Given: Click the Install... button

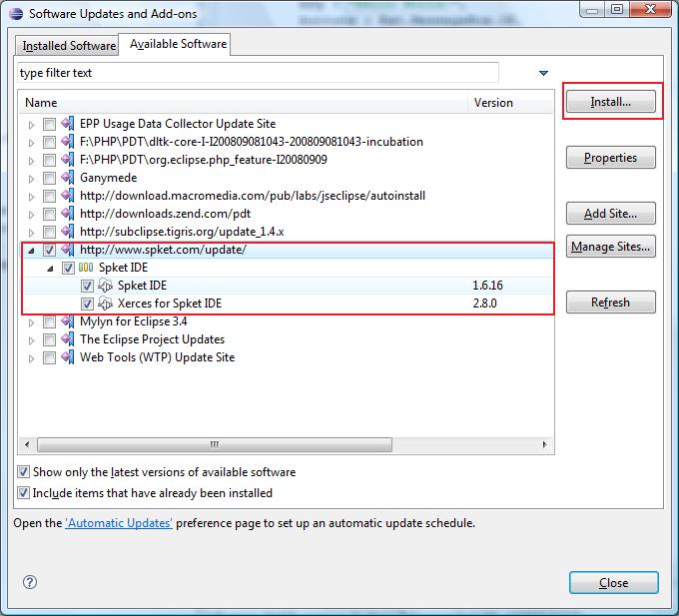Looking at the screenshot, I should pyautogui.click(x=610, y=102).
